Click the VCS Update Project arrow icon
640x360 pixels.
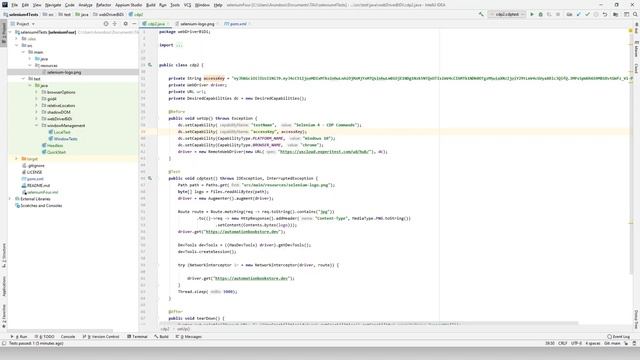click(x=578, y=14)
